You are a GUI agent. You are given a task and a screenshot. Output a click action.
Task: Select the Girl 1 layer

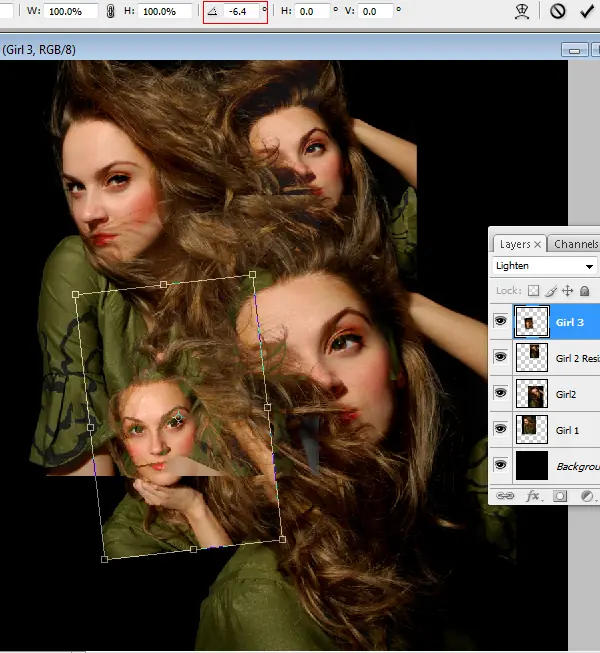click(x=568, y=430)
